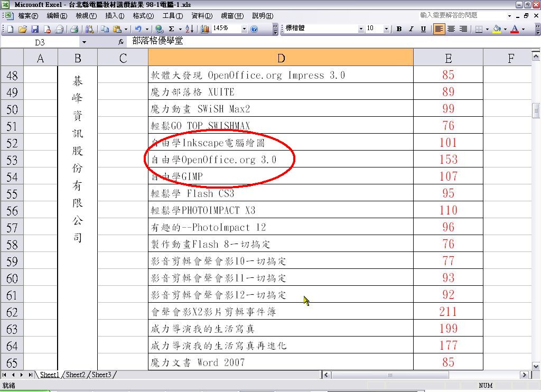Click the borders icon
The image size is (541, 392).
pos(479,29)
